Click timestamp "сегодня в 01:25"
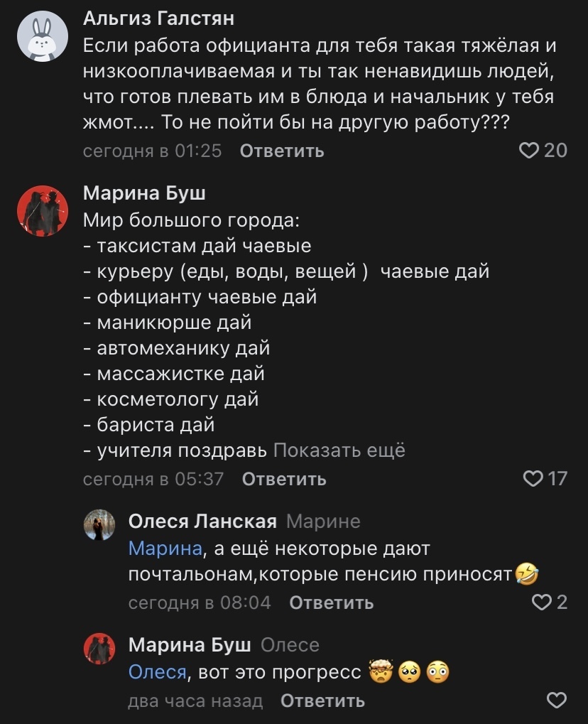Viewport: 588px width, 724px height. [153, 151]
